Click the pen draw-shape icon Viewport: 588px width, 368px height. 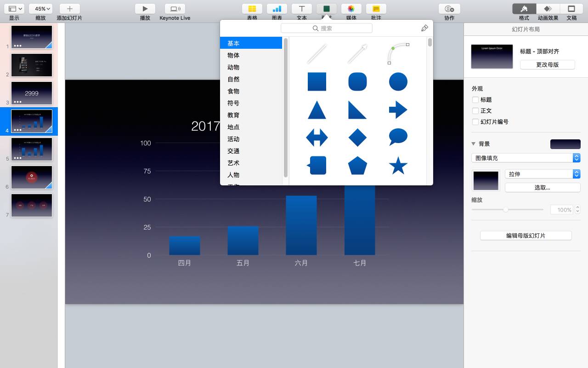tap(424, 28)
